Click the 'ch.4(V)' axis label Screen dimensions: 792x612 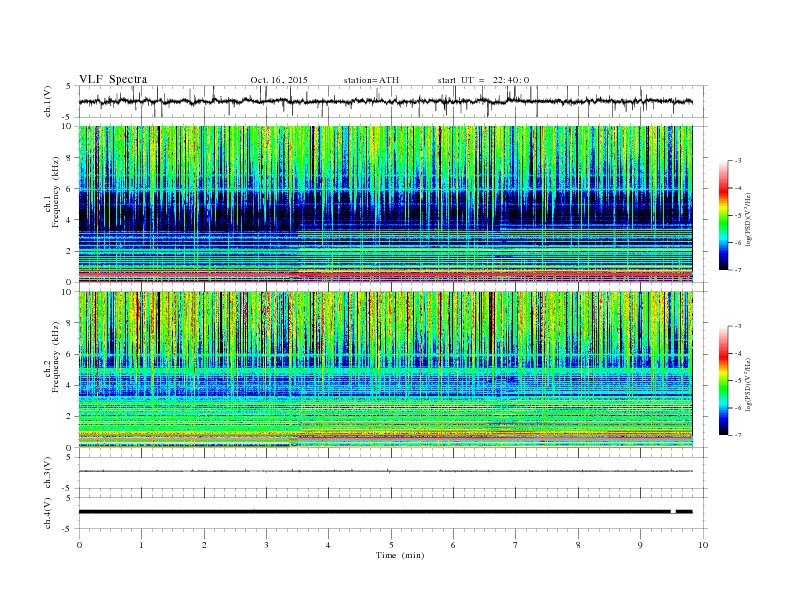(x=48, y=513)
